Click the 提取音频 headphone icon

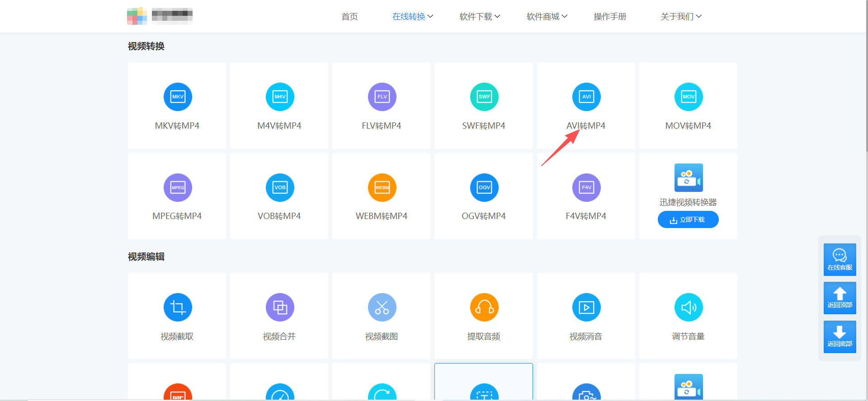484,308
